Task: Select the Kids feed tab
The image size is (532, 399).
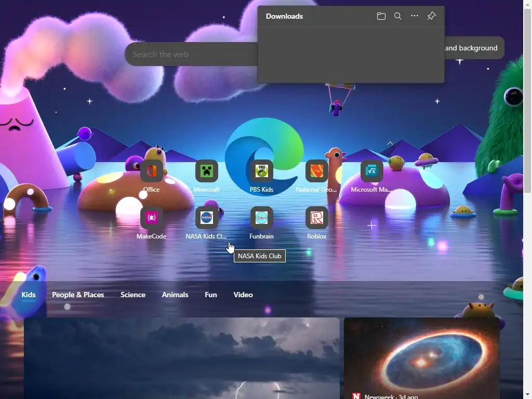Action: [x=29, y=295]
